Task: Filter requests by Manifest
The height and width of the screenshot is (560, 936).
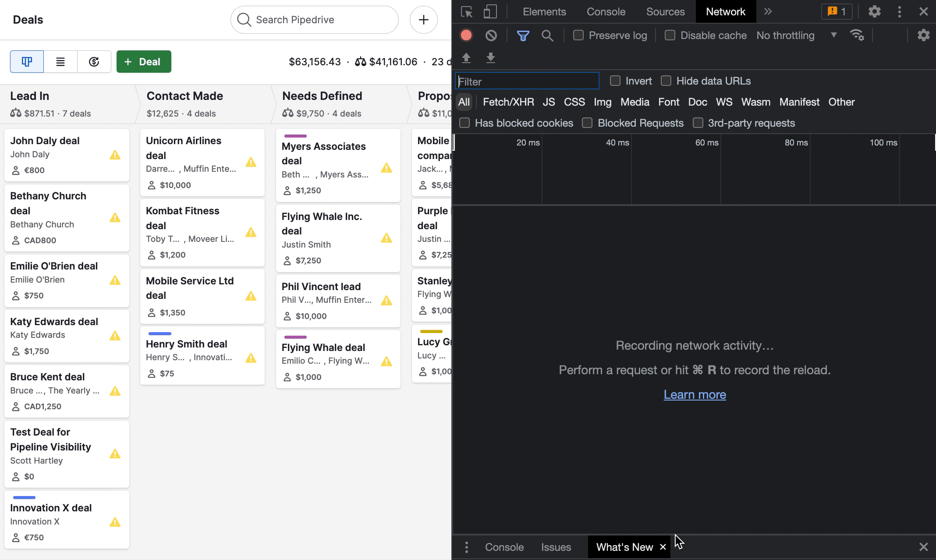Action: 799,102
